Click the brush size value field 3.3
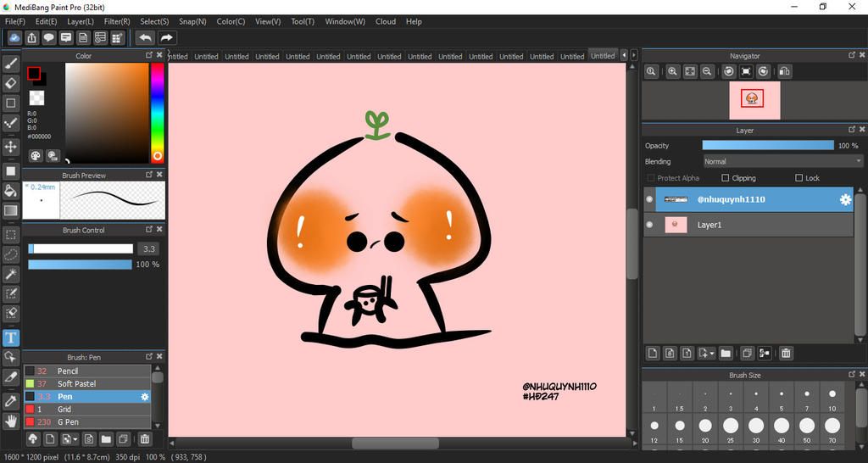This screenshot has height=463, width=868. click(x=149, y=248)
